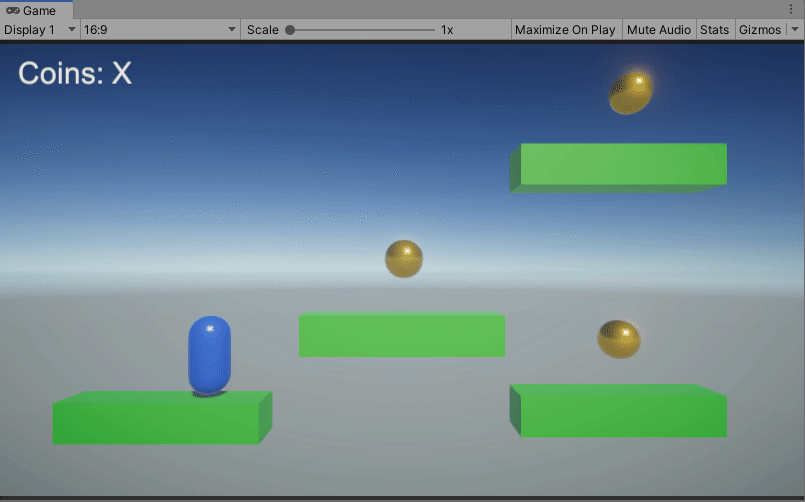Select the Game tab
Viewport: 805px width, 502px height.
point(36,10)
